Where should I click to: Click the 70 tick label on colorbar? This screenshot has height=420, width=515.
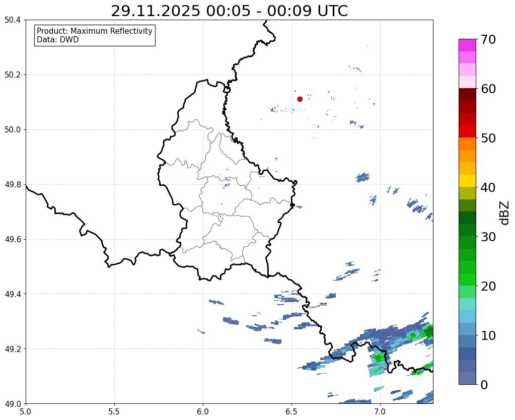(x=488, y=39)
